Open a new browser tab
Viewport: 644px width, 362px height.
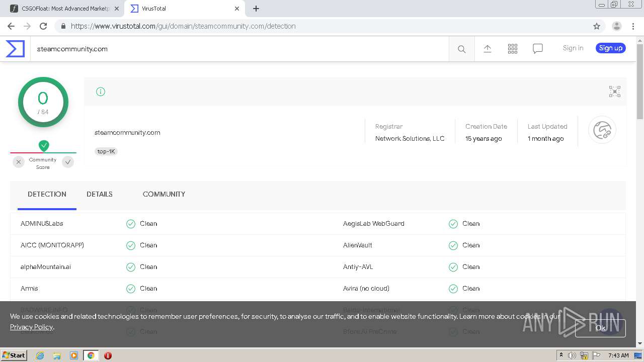click(256, 9)
